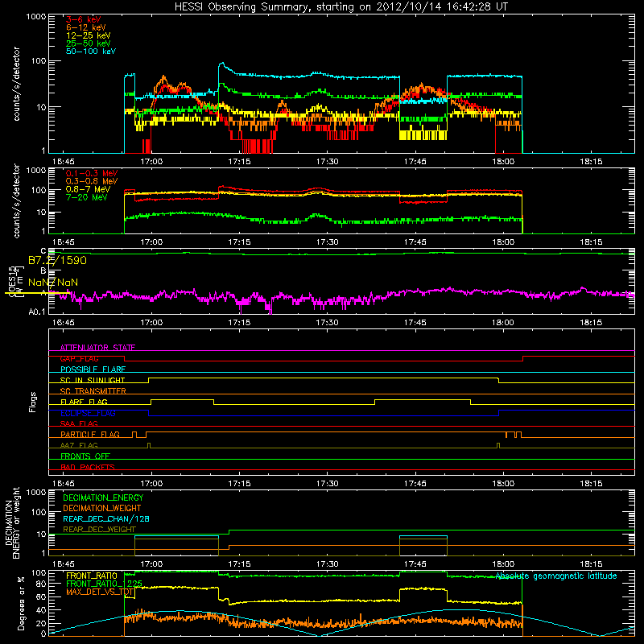Select the GAP_FLAG label

[79, 358]
